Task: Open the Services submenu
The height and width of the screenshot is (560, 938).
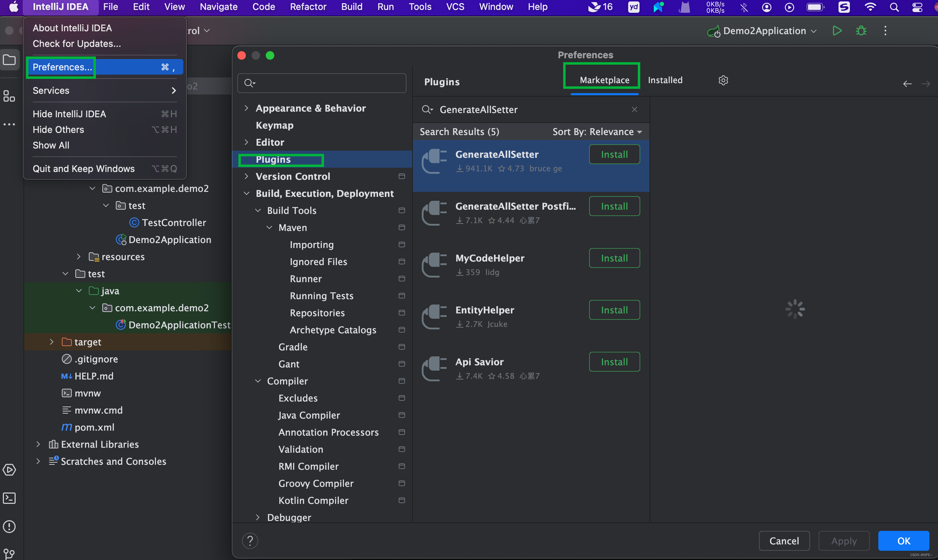Action: point(104,91)
